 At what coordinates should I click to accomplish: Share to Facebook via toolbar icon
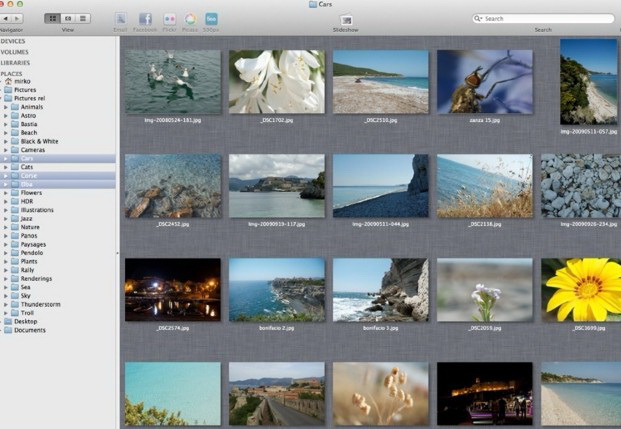click(145, 19)
